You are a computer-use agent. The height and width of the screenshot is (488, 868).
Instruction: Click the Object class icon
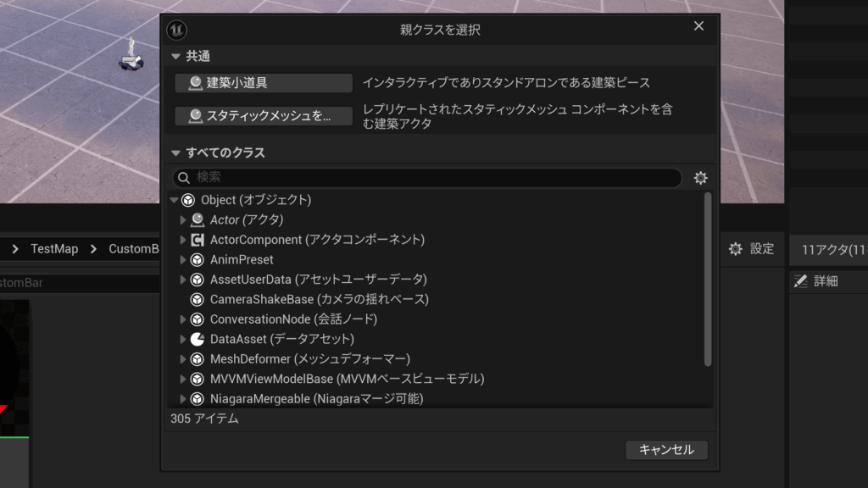pyautogui.click(x=188, y=200)
